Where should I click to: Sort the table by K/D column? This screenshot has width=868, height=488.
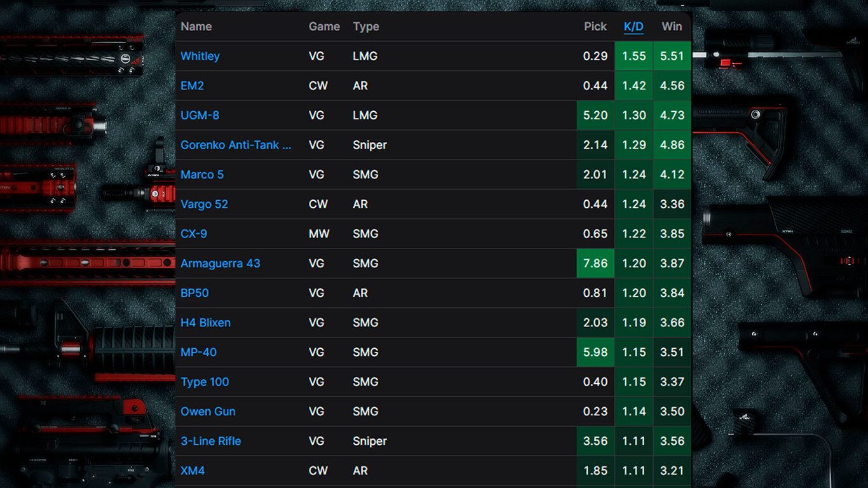pos(634,27)
